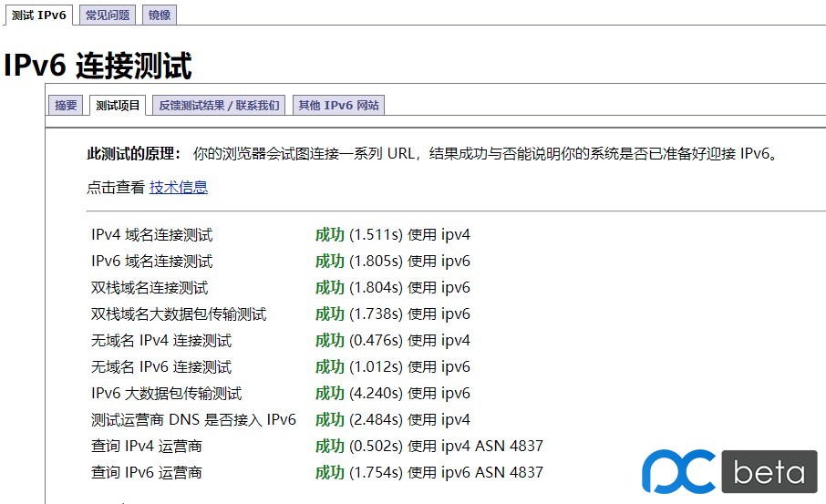Select the 双栈域名连接测试 row label
This screenshot has height=504, width=826.
(150, 288)
